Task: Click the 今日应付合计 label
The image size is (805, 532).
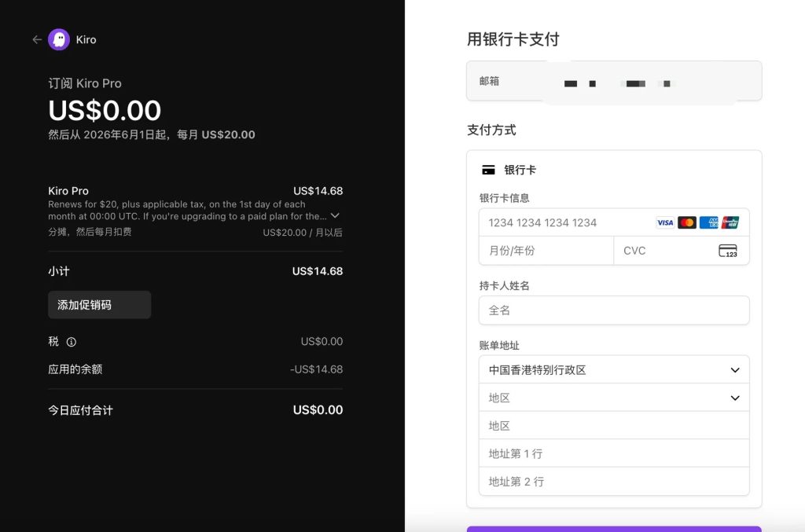Action: pos(81,410)
